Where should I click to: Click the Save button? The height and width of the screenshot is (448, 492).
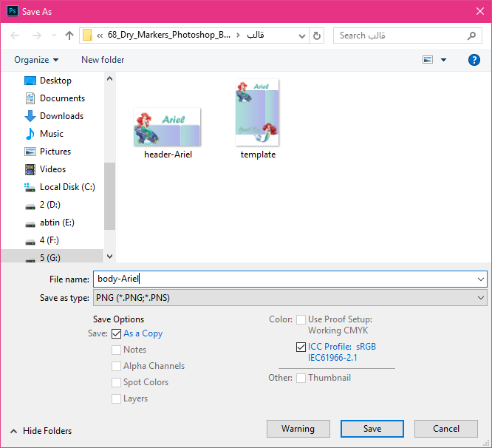[372, 429]
